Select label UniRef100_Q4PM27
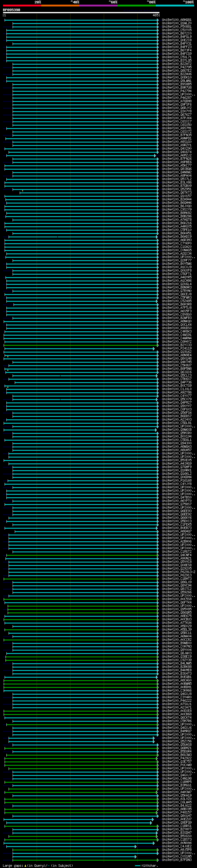Screen dimensions: 197x868 [177, 403]
